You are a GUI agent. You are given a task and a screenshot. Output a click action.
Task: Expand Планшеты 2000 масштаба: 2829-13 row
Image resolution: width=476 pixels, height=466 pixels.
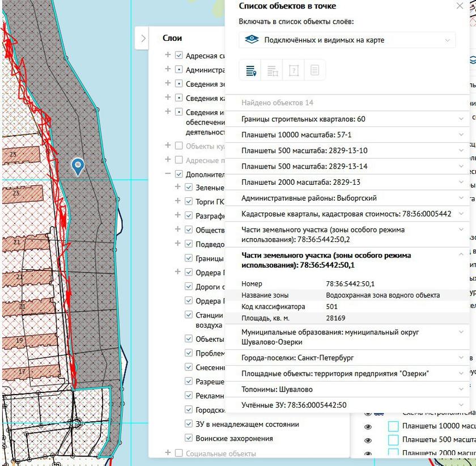pyautogui.click(x=347, y=183)
